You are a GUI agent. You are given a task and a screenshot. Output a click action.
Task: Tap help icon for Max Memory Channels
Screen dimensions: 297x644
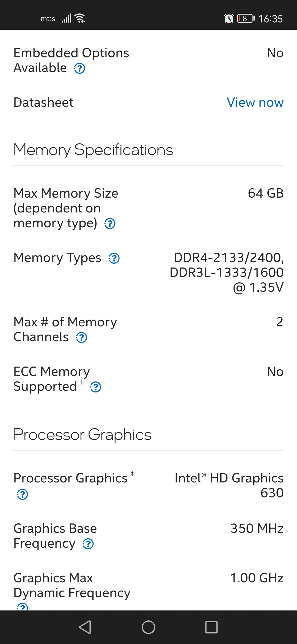point(81,337)
